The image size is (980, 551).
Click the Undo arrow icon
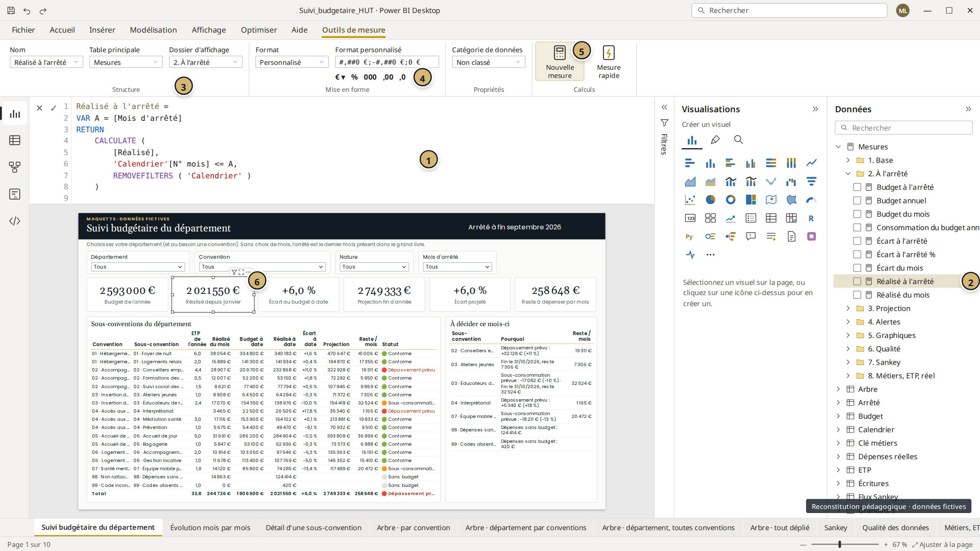[x=27, y=11]
